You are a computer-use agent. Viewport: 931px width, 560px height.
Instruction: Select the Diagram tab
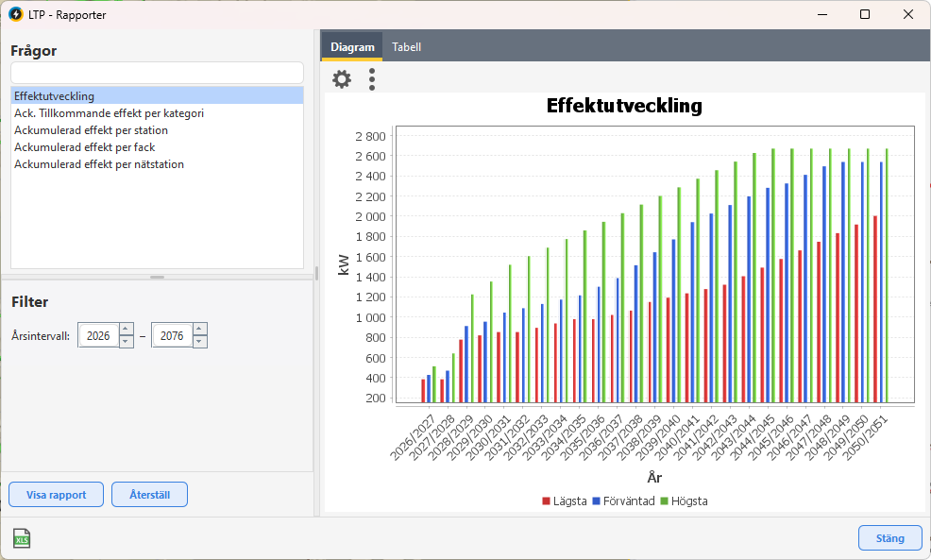click(x=352, y=47)
